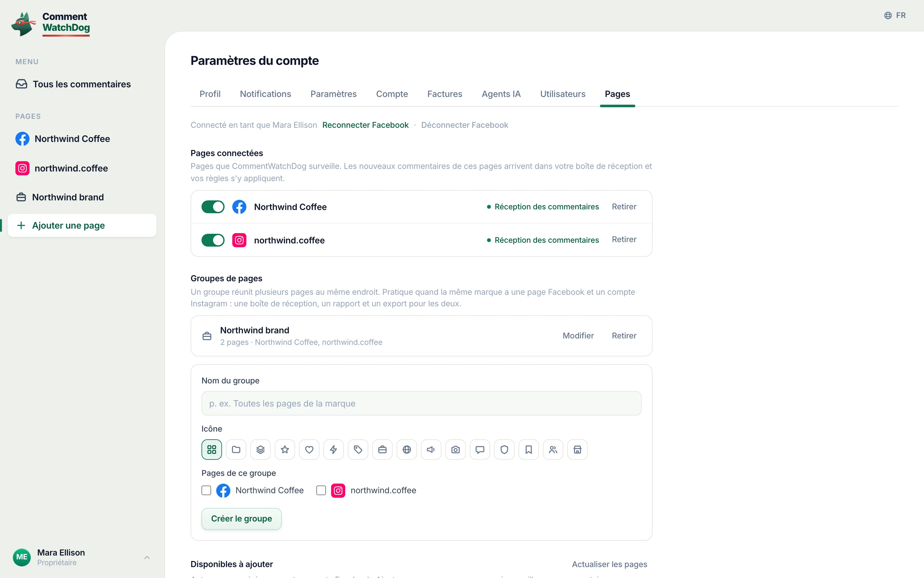Click the ME avatar badge
Viewport: 924px width, 578px height.
(22, 557)
